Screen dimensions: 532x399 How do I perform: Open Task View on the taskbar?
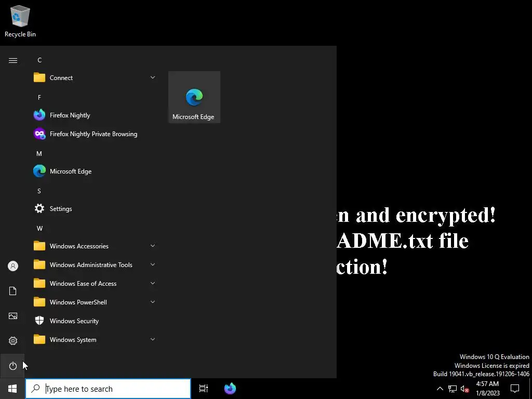(204, 389)
